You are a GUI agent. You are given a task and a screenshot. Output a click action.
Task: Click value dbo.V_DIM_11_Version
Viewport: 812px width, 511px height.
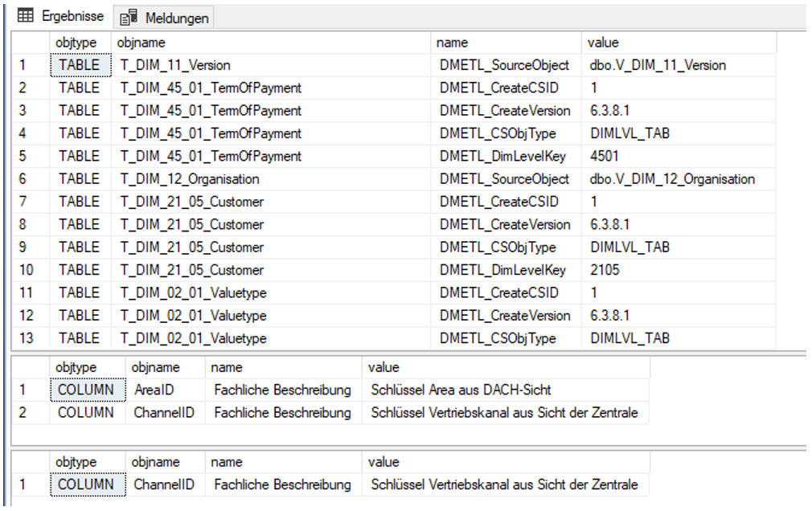679,65
